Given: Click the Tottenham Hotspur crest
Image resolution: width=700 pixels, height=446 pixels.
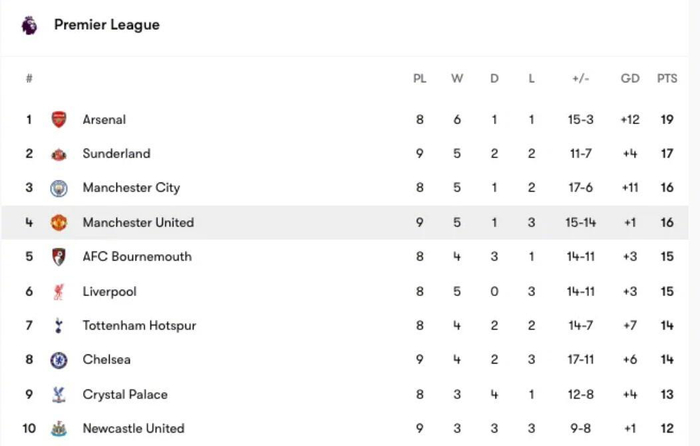Looking at the screenshot, I should point(59,326).
